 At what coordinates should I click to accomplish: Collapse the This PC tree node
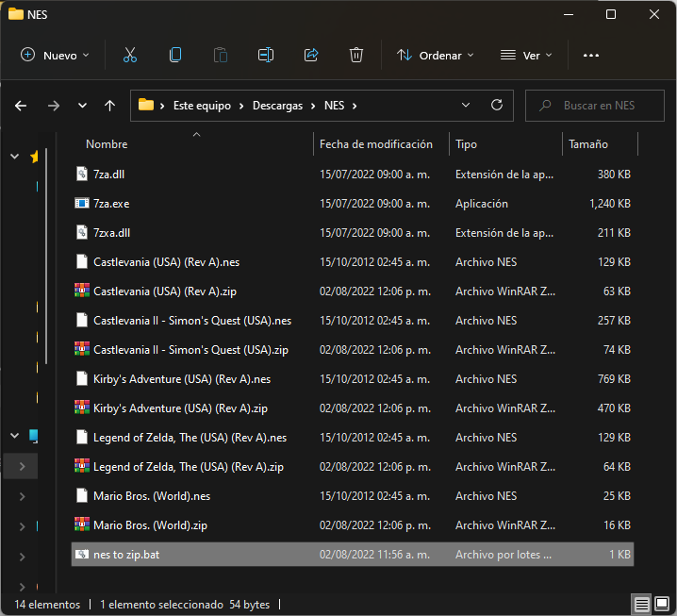point(14,436)
